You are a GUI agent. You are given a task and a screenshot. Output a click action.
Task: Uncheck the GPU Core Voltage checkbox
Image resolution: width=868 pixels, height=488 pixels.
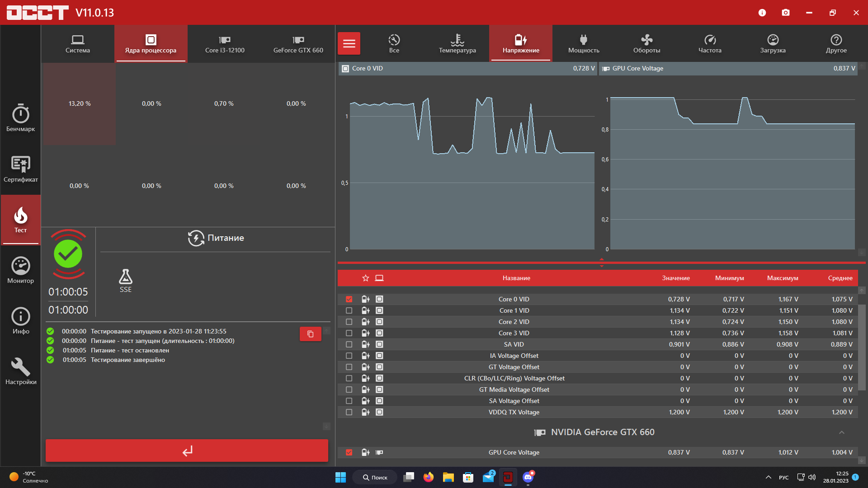(349, 452)
